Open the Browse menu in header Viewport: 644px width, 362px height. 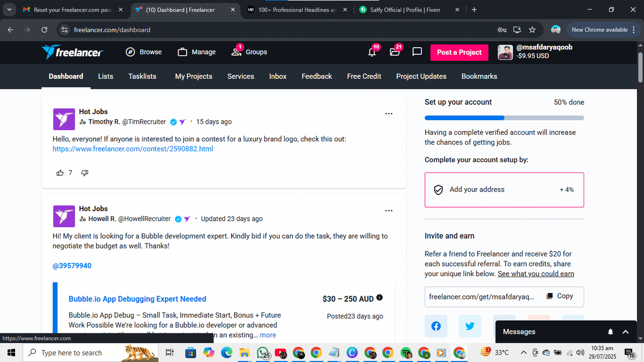144,52
